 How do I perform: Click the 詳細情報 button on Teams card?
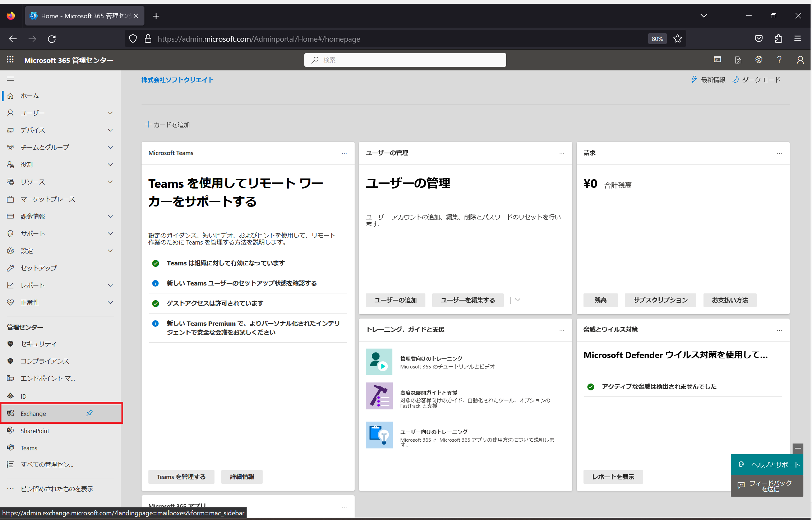(x=242, y=477)
